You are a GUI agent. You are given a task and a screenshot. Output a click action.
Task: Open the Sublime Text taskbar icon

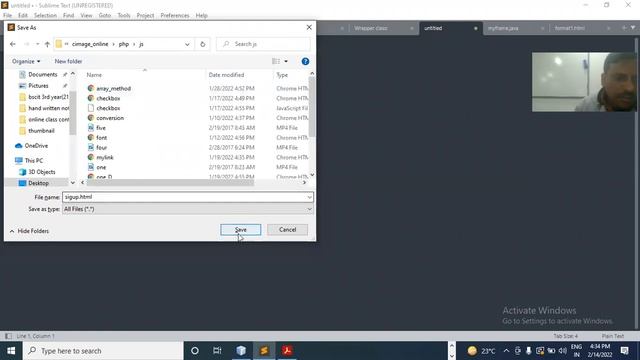point(264,351)
